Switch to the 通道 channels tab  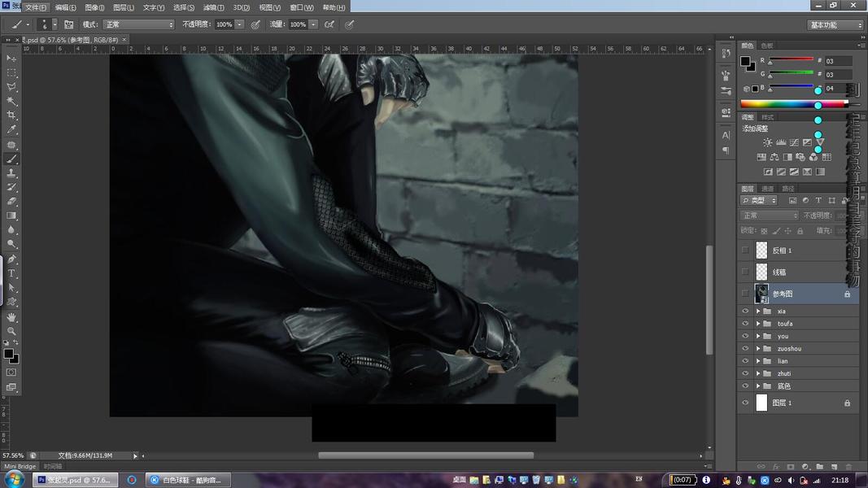click(767, 189)
